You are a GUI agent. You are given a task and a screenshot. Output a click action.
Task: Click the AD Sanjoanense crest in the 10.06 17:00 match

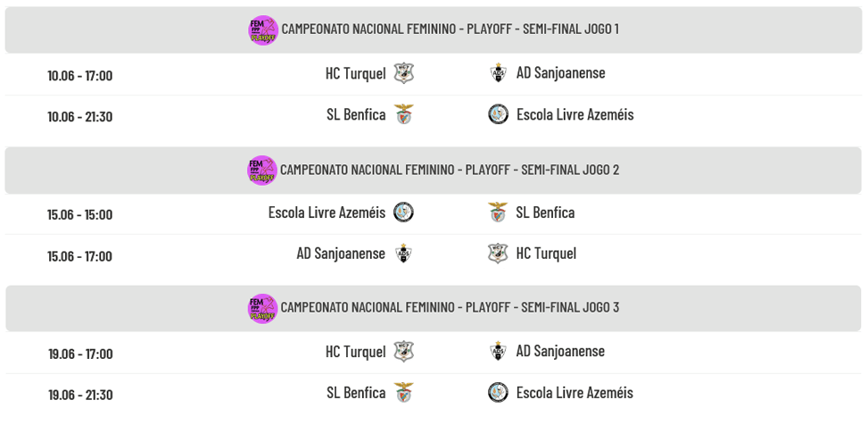click(498, 73)
